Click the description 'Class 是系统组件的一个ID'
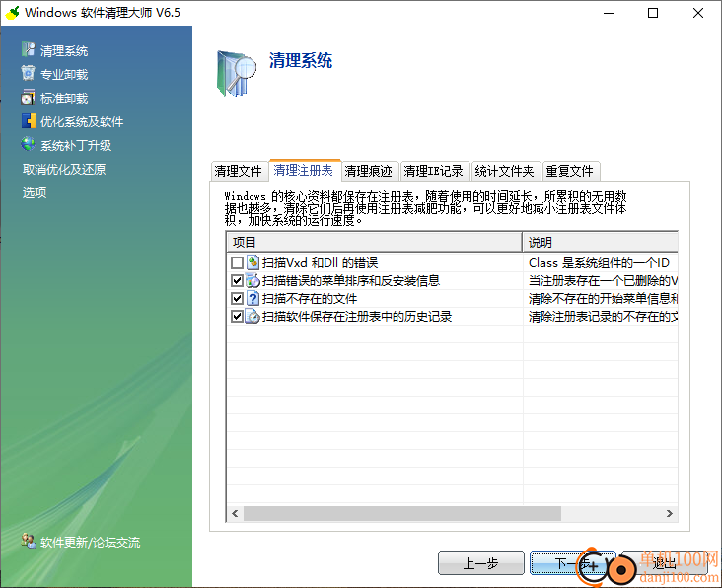This screenshot has height=588, width=722. [x=599, y=262]
